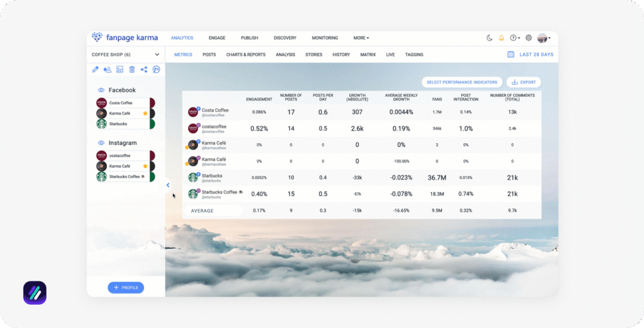644x328 pixels.
Task: Delete dashboard using the trash icon
Action: point(132,70)
